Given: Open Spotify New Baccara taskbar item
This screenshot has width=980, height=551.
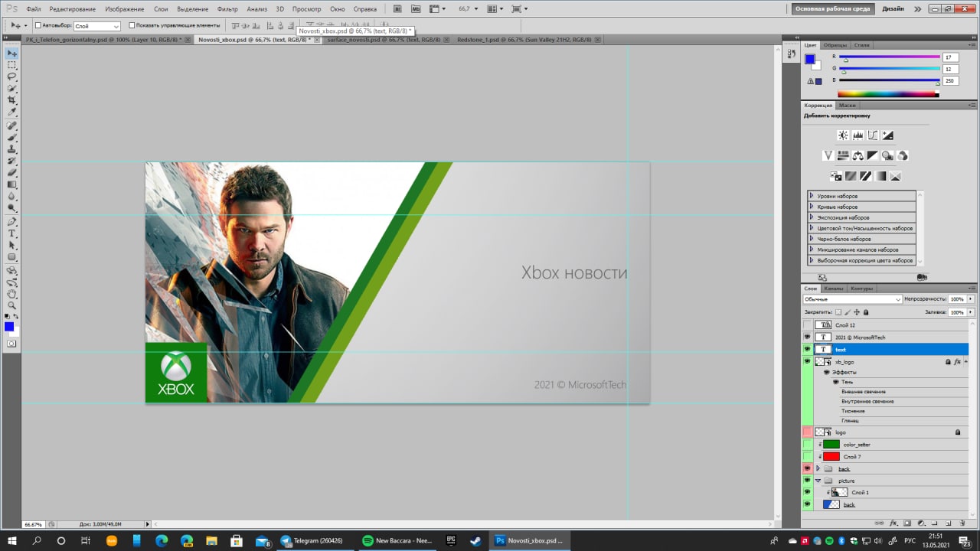Looking at the screenshot, I should (x=398, y=540).
